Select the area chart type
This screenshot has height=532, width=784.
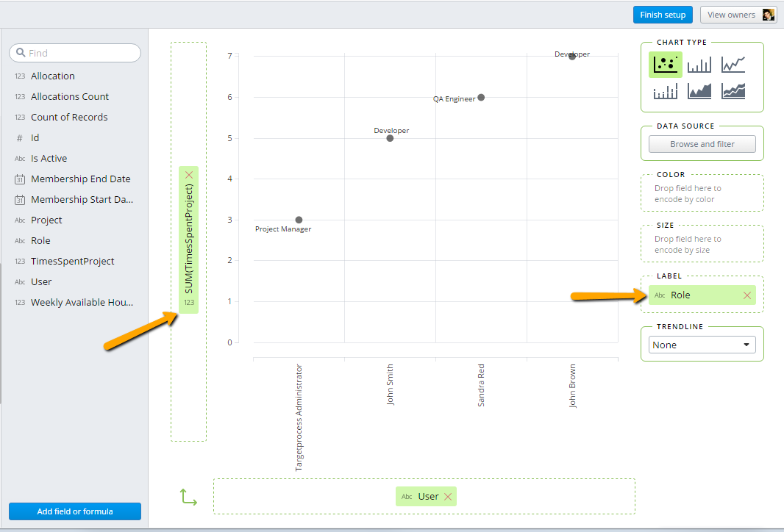(699, 91)
